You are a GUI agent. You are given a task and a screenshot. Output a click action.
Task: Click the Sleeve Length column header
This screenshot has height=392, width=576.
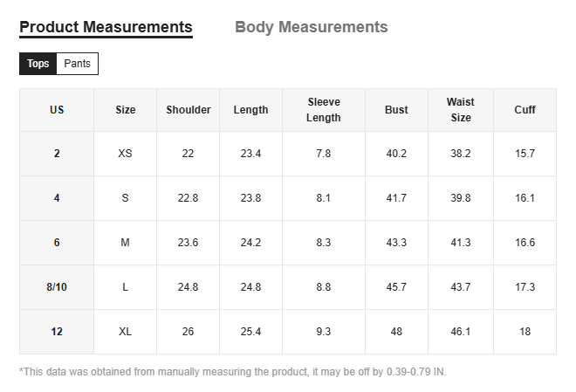(324, 110)
